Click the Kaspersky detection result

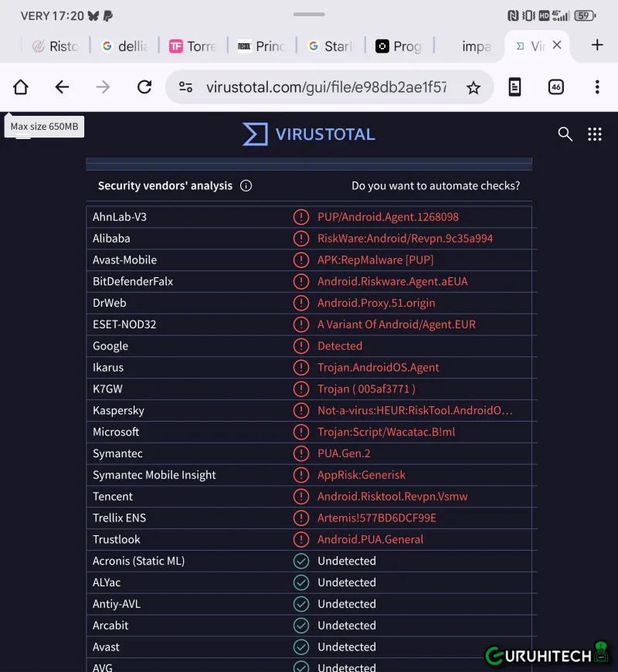pyautogui.click(x=415, y=411)
